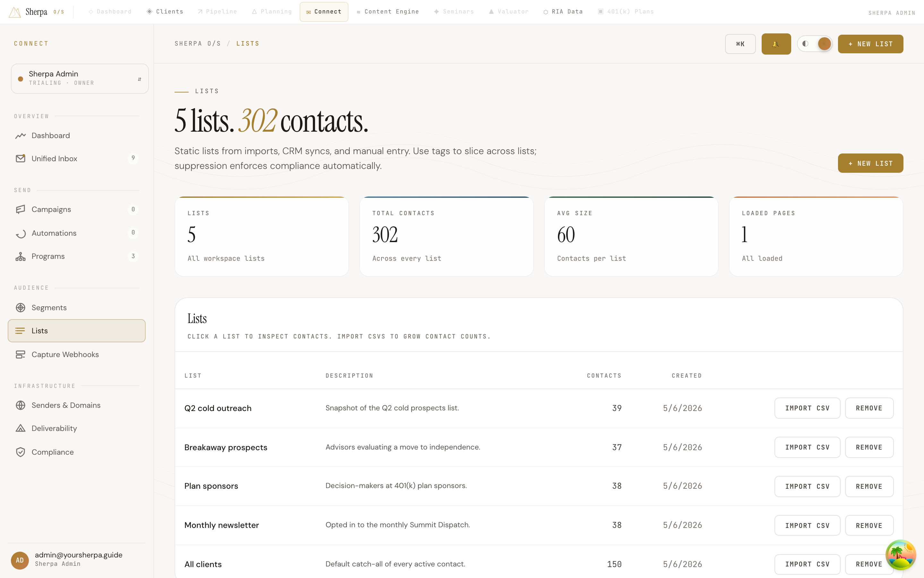Image resolution: width=924 pixels, height=578 pixels.
Task: Select the Connect top nav tab
Action: click(x=324, y=12)
